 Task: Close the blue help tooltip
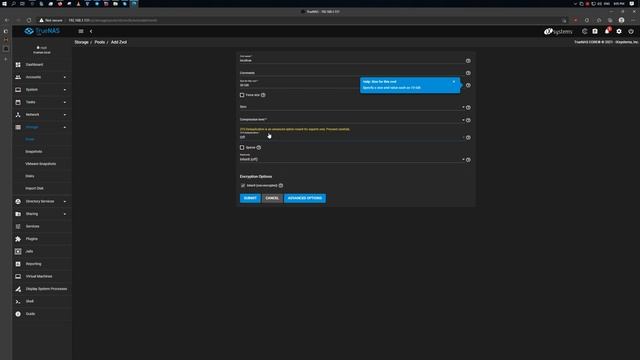point(454,82)
